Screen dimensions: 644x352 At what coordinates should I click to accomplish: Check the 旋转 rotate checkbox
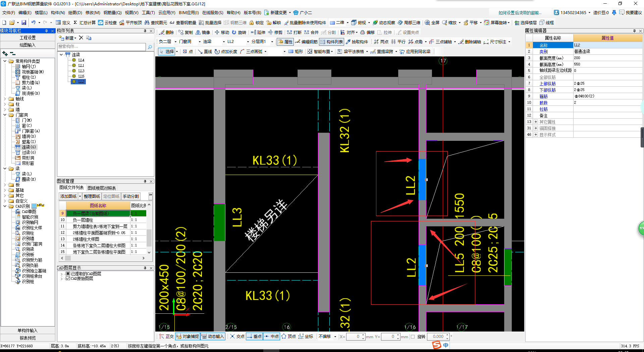click(413, 337)
